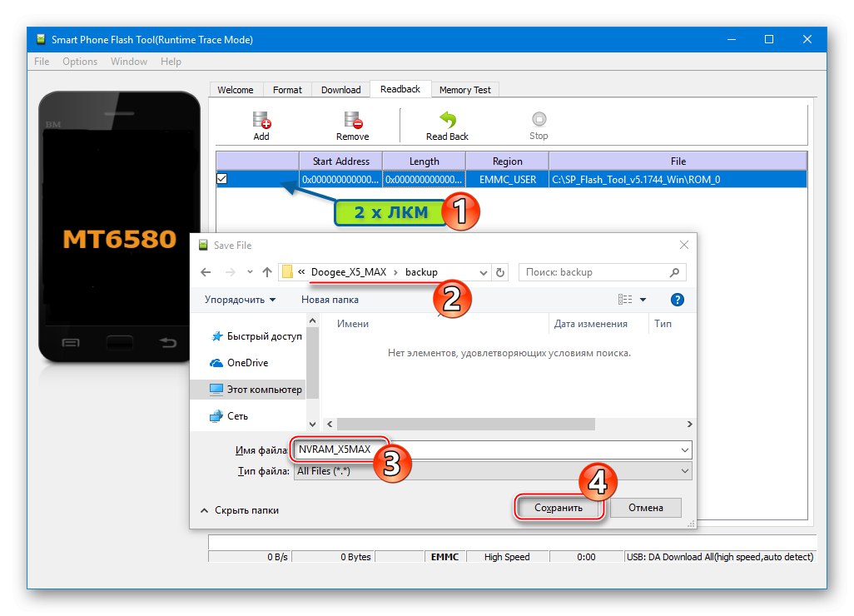Image resolution: width=854 pixels, height=616 pixels.
Task: Click backup in the address path
Action: click(421, 271)
